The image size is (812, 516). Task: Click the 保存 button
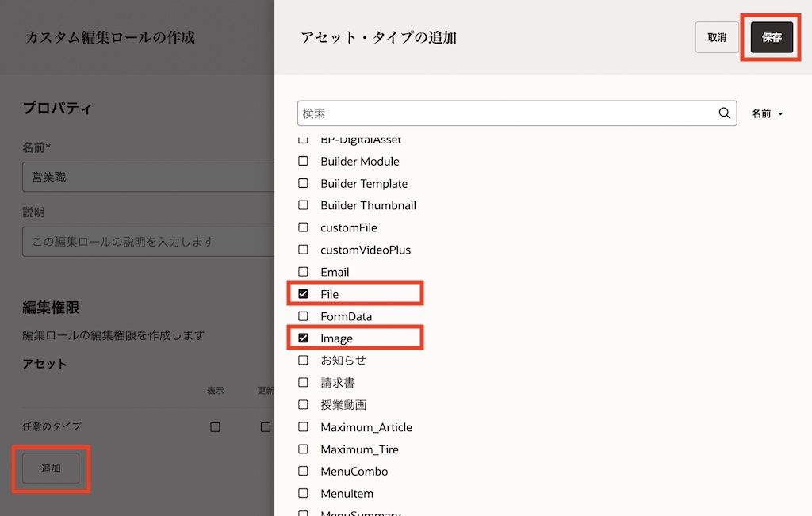click(772, 37)
